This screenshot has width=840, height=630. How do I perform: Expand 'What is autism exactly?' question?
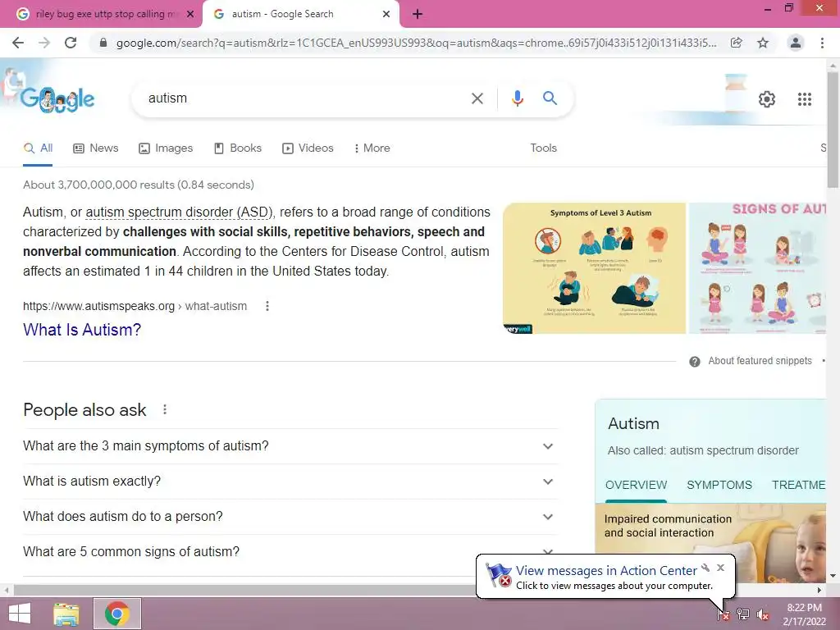tap(290, 481)
